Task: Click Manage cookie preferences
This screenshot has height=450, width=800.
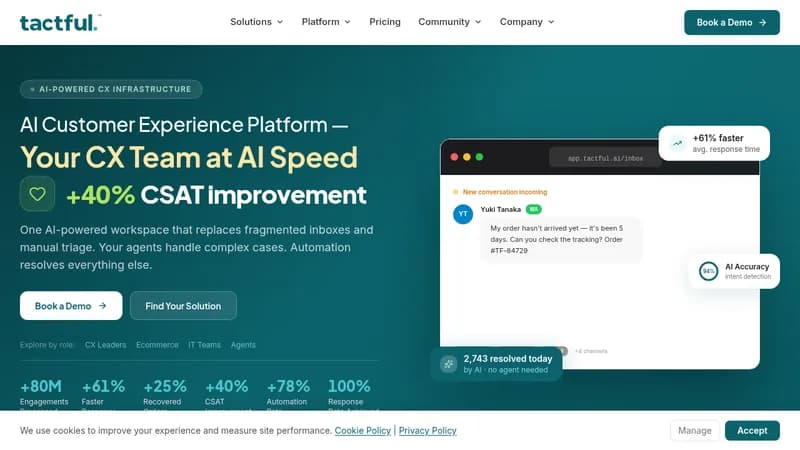Action: click(x=694, y=431)
